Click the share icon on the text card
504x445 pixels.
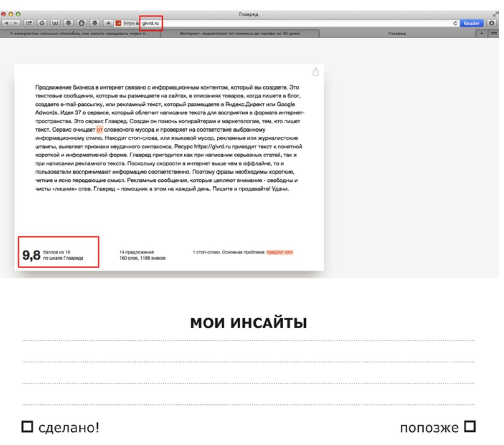[315, 72]
